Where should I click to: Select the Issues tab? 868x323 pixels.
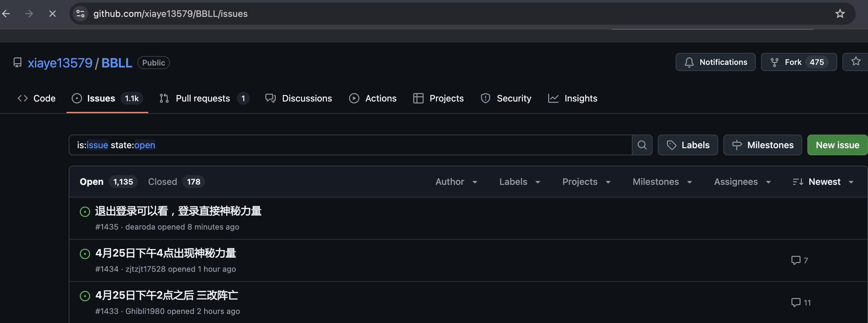point(107,98)
